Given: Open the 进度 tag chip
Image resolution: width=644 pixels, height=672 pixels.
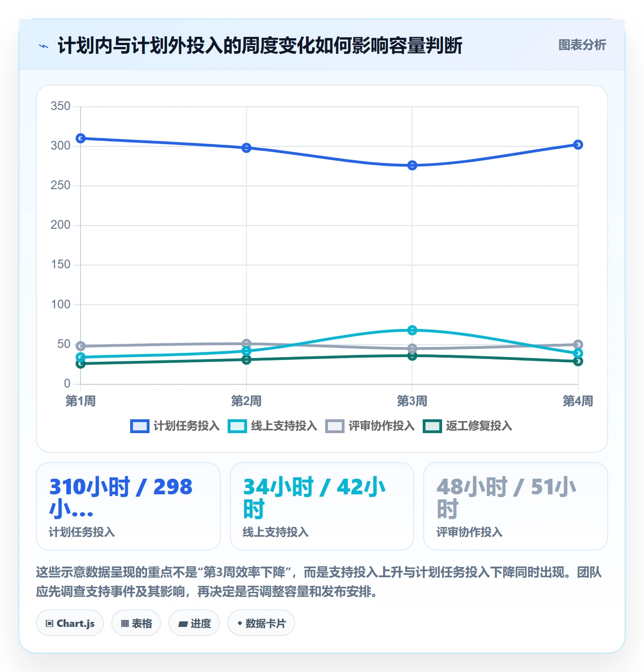Looking at the screenshot, I should point(194,623).
